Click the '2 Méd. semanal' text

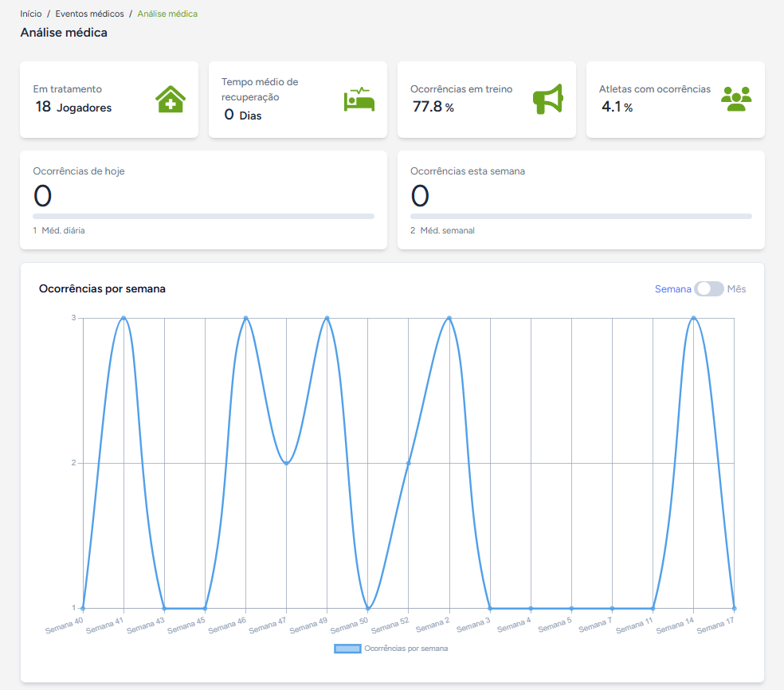442,230
